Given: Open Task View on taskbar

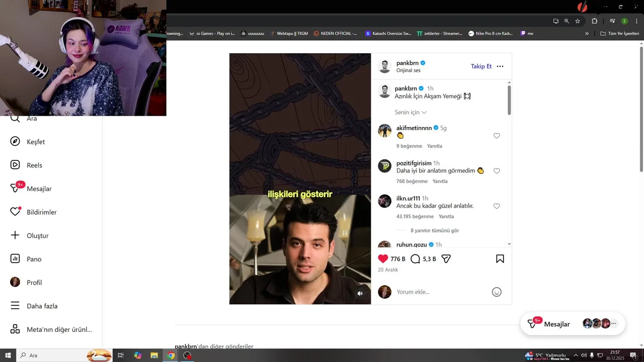Looking at the screenshot, I should click(x=121, y=355).
